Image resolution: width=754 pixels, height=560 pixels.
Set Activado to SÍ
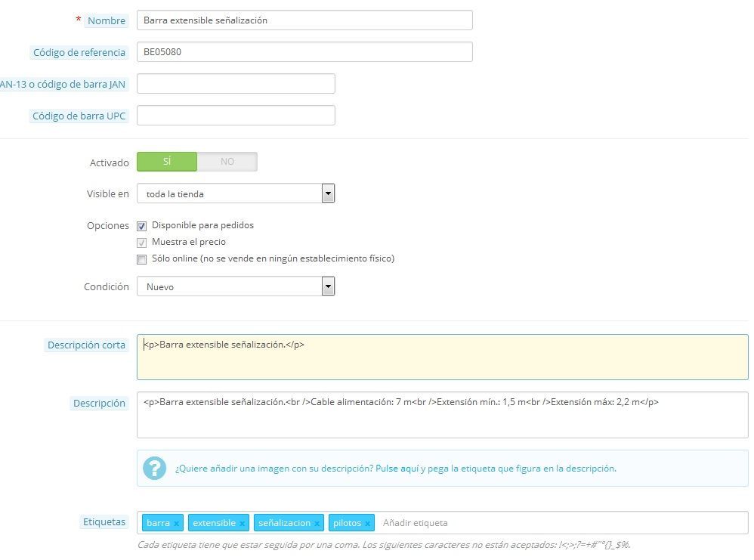(x=167, y=162)
